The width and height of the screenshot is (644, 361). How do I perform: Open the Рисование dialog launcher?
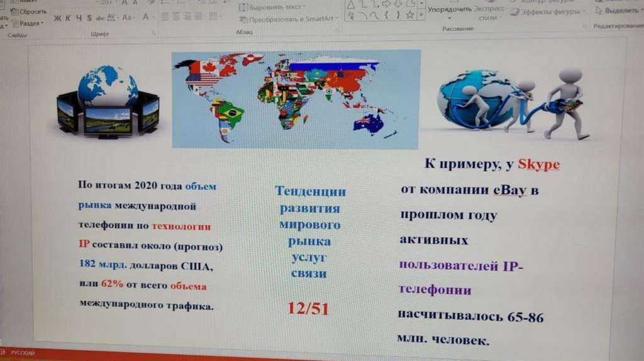pos(584,27)
